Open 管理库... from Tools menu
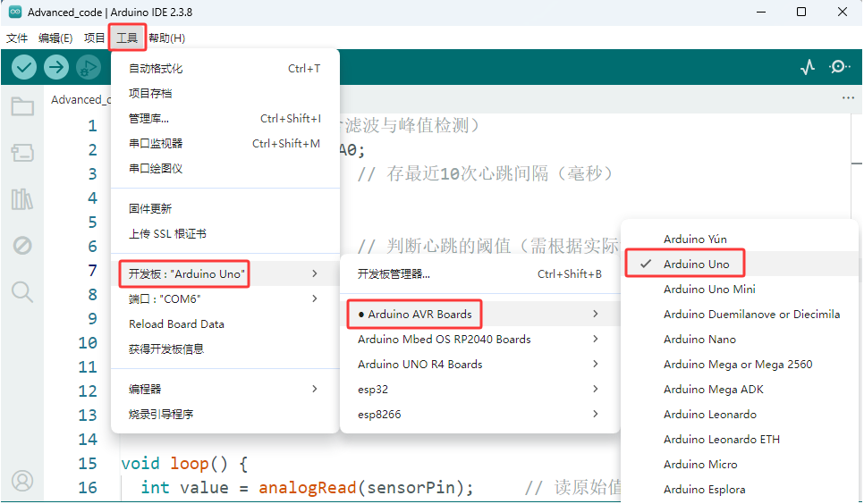This screenshot has width=864, height=504. pos(224,119)
